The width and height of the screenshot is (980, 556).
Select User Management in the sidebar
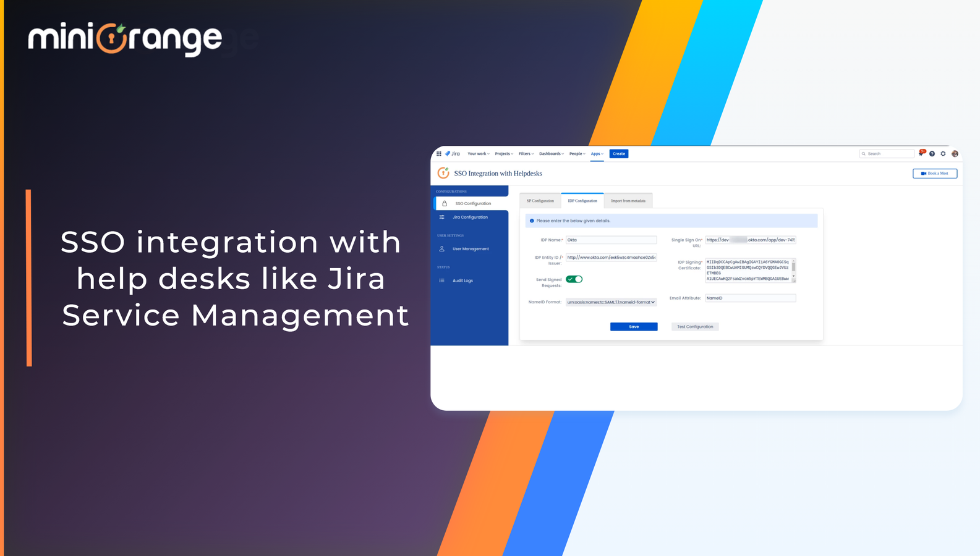[469, 249]
